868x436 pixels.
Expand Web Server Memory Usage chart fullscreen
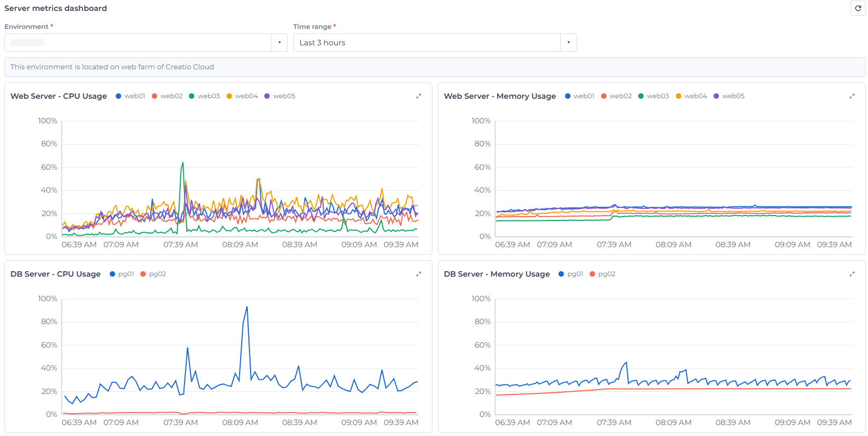pos(852,96)
